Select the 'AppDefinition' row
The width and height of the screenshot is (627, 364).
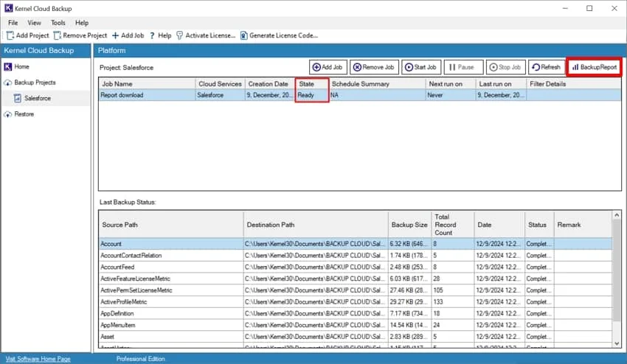click(356, 313)
